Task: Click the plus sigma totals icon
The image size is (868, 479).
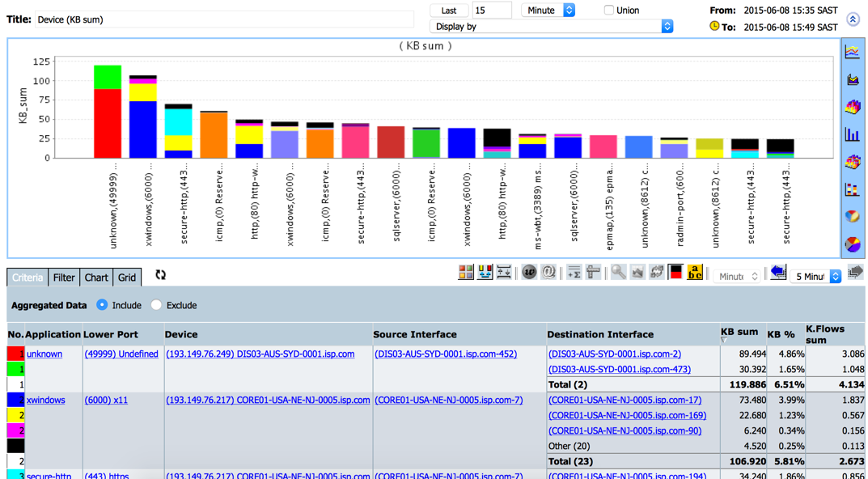Action: [574, 272]
